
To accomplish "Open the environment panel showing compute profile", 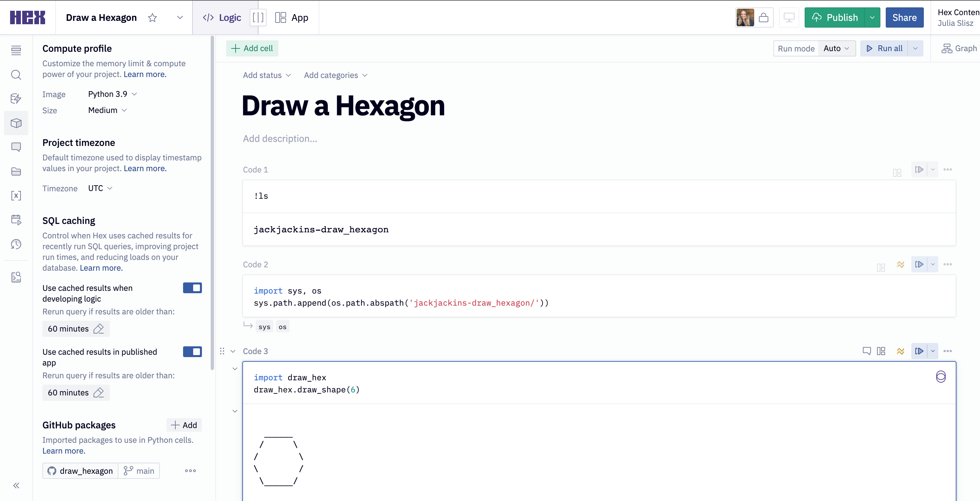I will (16, 123).
